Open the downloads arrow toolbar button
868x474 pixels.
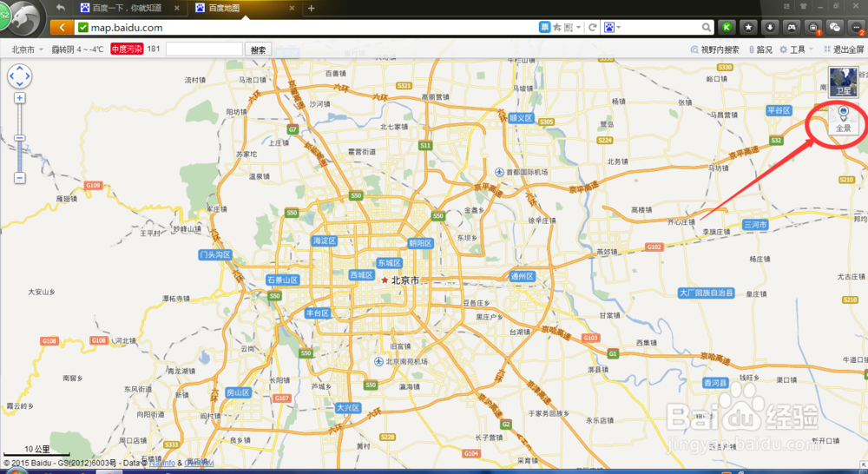(x=770, y=27)
